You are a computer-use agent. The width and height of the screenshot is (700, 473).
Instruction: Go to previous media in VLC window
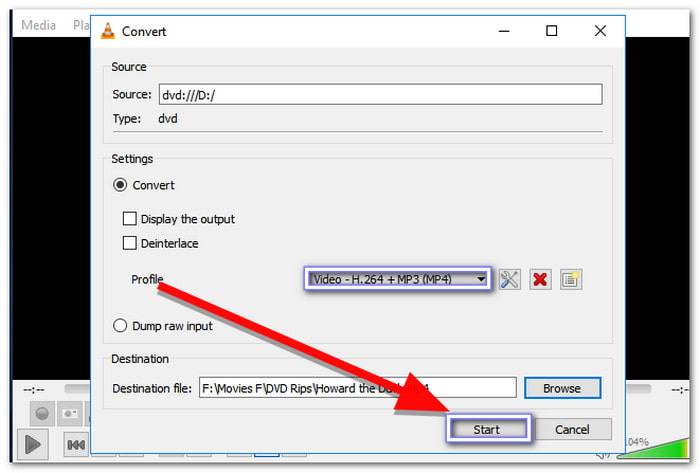click(76, 444)
